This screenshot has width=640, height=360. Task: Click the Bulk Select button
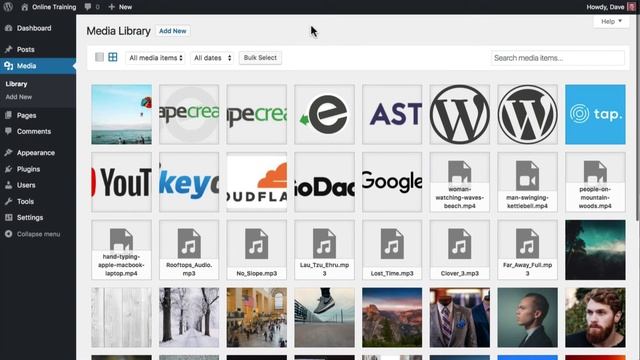tap(260, 58)
